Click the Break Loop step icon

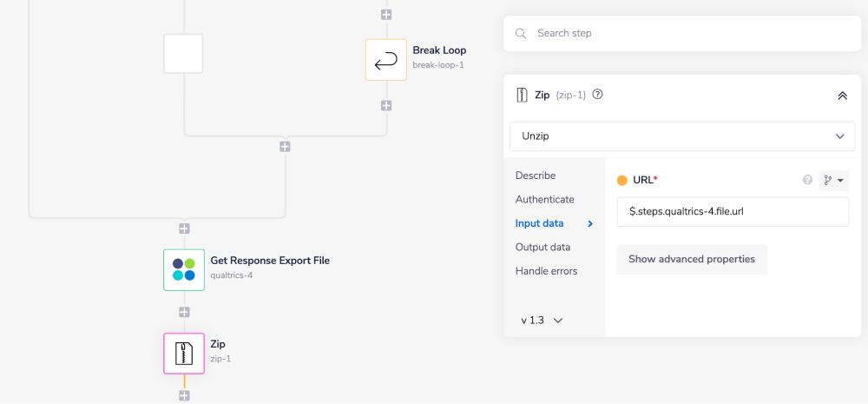(x=386, y=60)
